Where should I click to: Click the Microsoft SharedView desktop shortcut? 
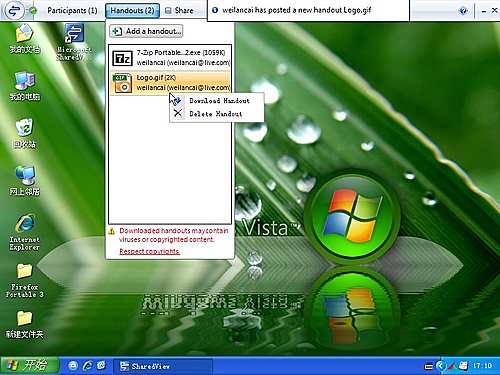coord(74,42)
